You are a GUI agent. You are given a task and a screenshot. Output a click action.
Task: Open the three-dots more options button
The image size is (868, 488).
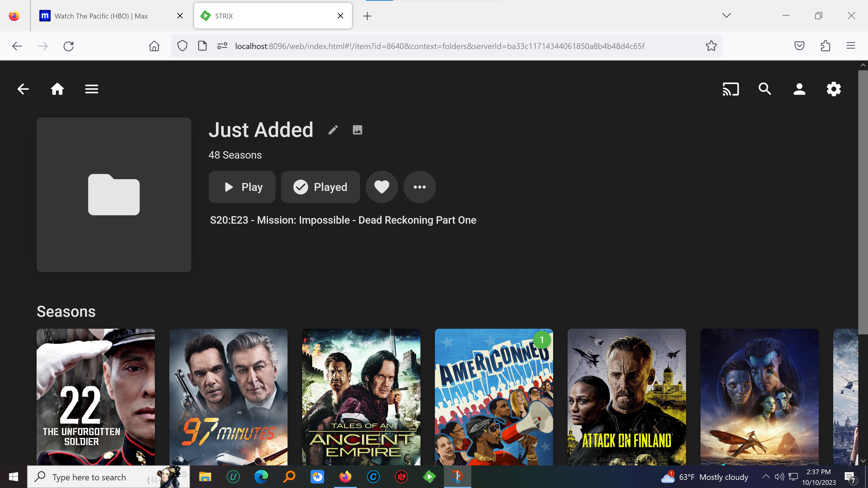point(420,187)
